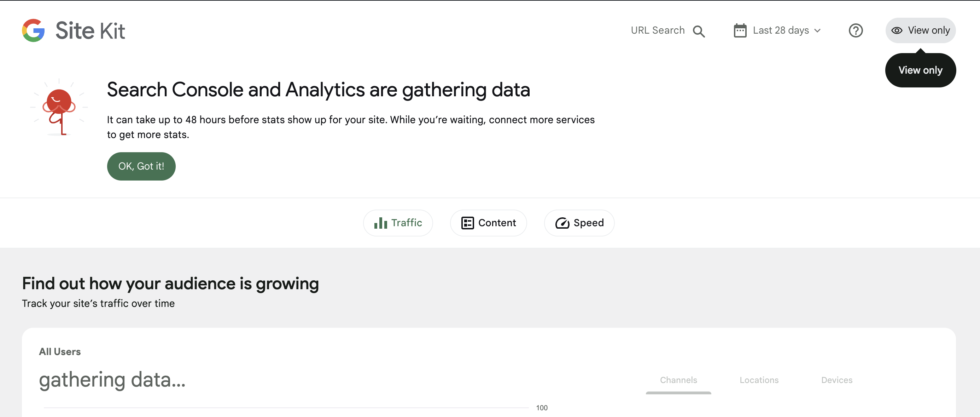Image resolution: width=980 pixels, height=417 pixels.
Task: Select the calendar icon
Action: coord(740,30)
